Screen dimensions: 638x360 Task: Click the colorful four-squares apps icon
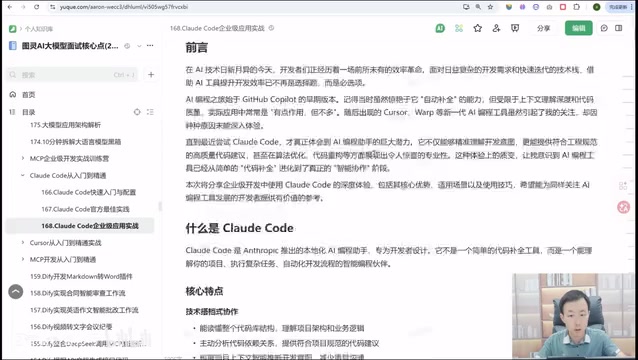[459, 28]
